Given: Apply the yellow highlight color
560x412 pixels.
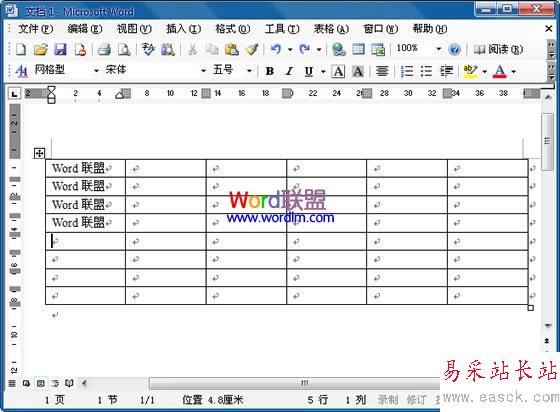Looking at the screenshot, I should click(470, 71).
